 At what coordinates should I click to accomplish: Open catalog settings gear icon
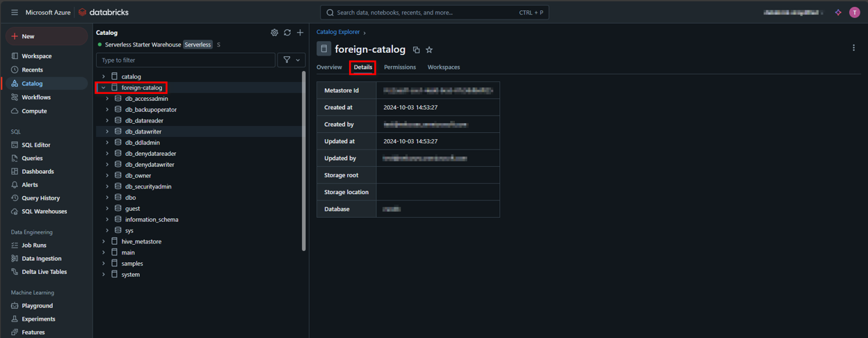click(x=274, y=33)
